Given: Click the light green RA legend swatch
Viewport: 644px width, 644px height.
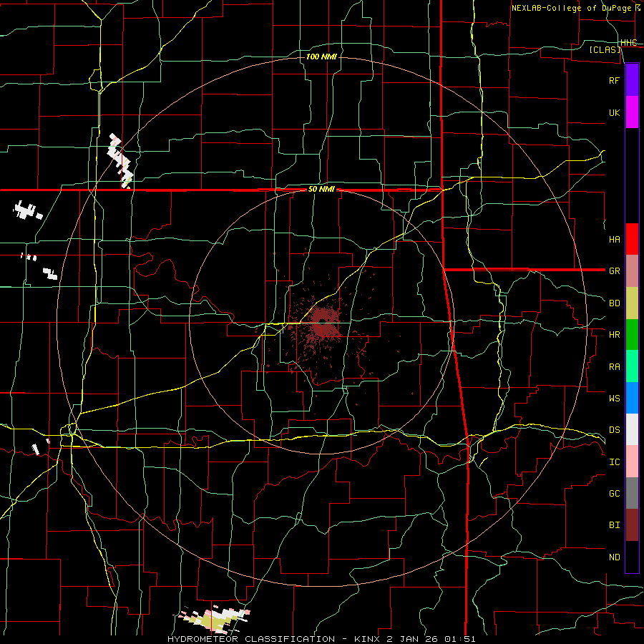Looking at the screenshot, I should [632, 366].
